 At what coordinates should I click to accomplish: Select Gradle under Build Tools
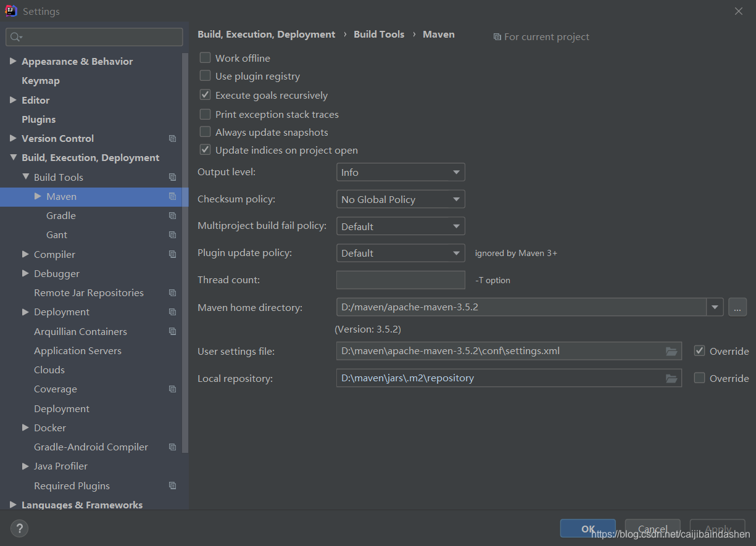(x=61, y=216)
